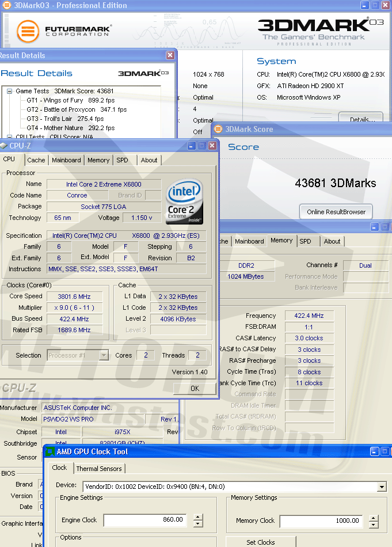
Task: Select GT2 - Battle of Proxycon row
Action: coord(77,109)
